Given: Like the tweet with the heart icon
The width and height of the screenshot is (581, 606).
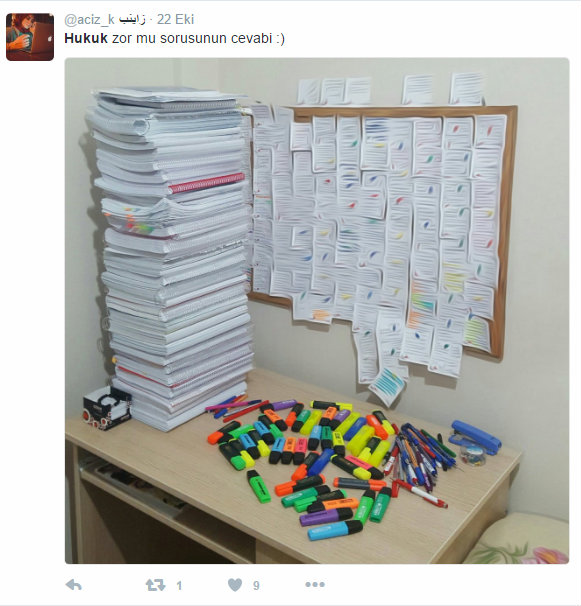Looking at the screenshot, I should pos(235,585).
